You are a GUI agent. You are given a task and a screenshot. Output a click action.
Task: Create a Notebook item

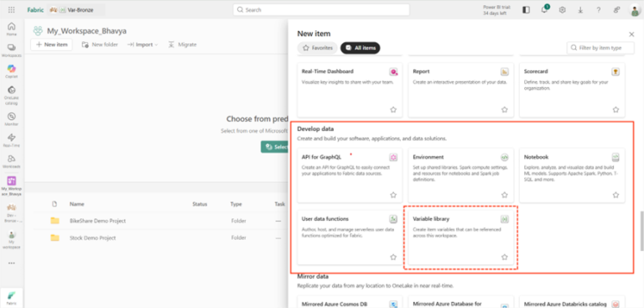tap(572, 175)
